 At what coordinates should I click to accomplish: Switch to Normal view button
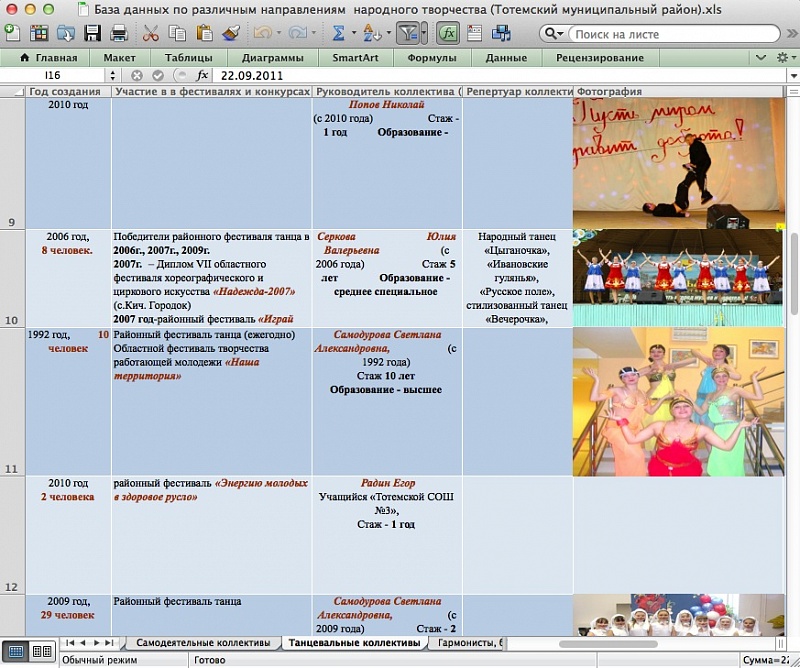[x=16, y=651]
